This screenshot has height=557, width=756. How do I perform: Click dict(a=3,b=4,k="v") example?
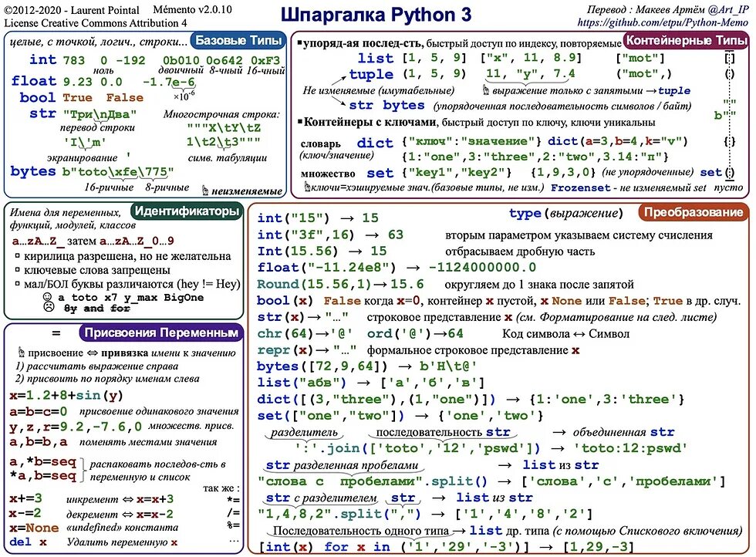[618, 142]
